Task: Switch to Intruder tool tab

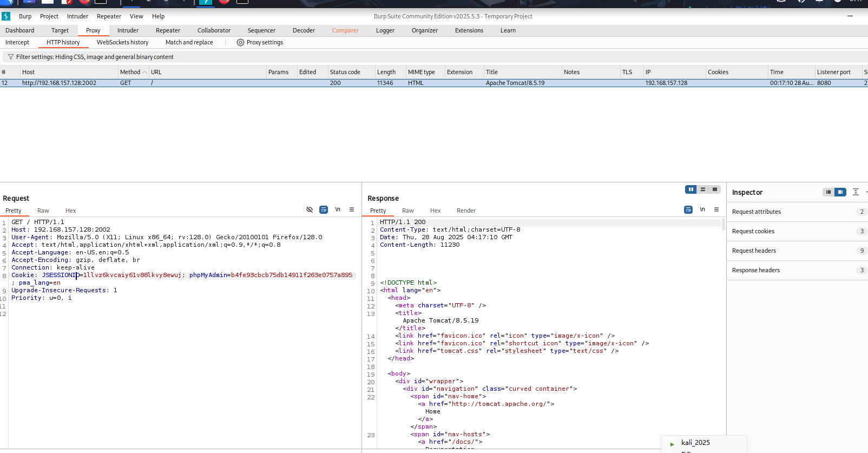Action: pos(128,30)
